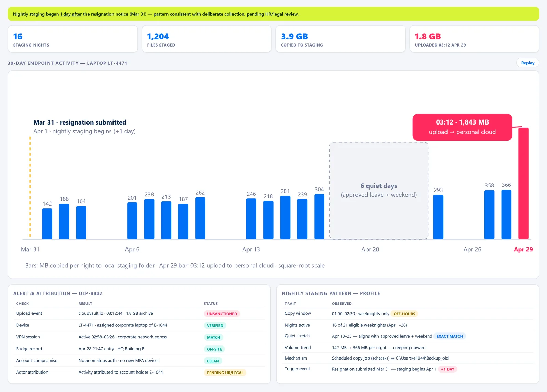Click the OFF-HOURS tag
Image resolution: width=547 pixels, height=392 pixels.
[x=404, y=314]
